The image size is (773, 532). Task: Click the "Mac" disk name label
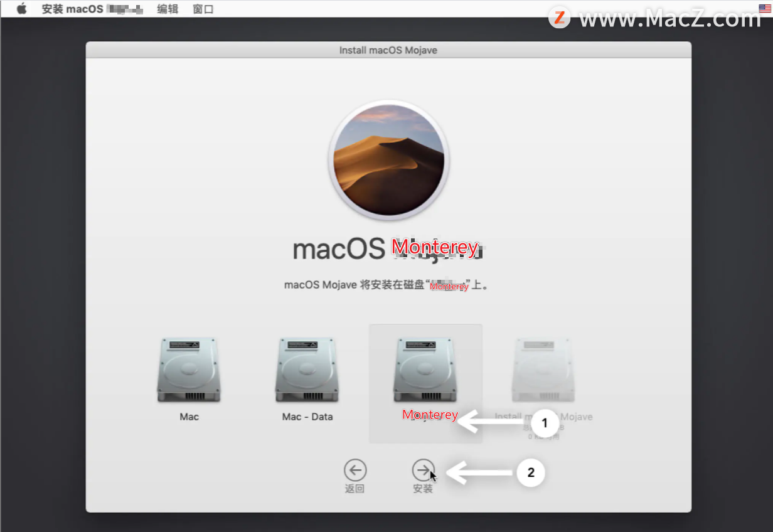tap(189, 417)
